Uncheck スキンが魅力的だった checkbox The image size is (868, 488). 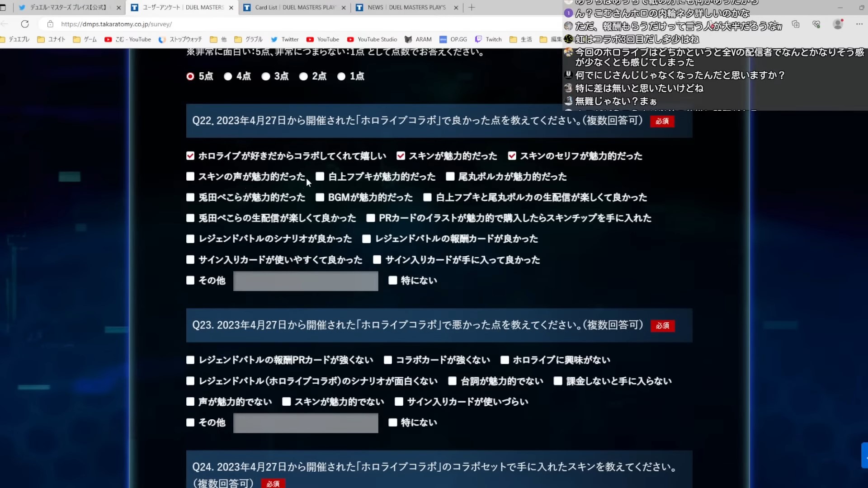point(401,156)
